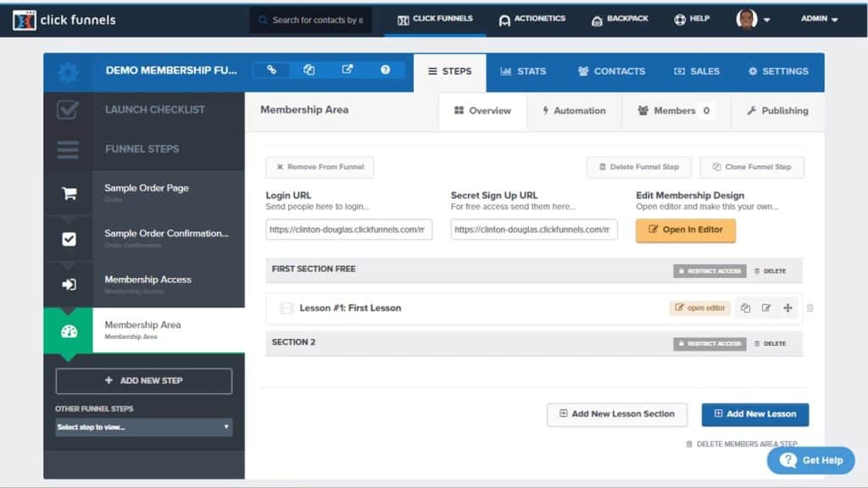This screenshot has height=488, width=868.
Task: Open the Select step to view dropdown
Action: [143, 427]
